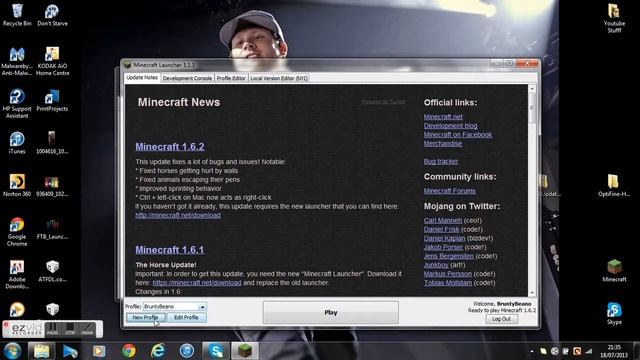The width and height of the screenshot is (640, 360).
Task: Open the Minecraft on Facebook link
Action: point(458,135)
